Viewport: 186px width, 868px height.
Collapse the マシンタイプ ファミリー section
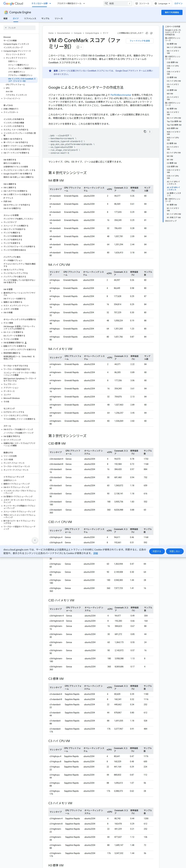click(4, 58)
